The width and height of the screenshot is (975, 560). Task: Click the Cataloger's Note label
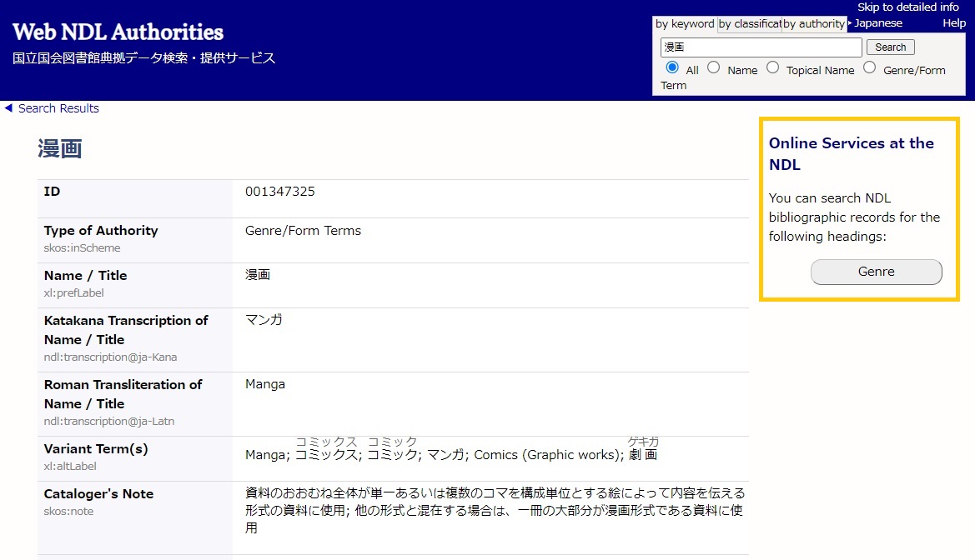coord(98,494)
